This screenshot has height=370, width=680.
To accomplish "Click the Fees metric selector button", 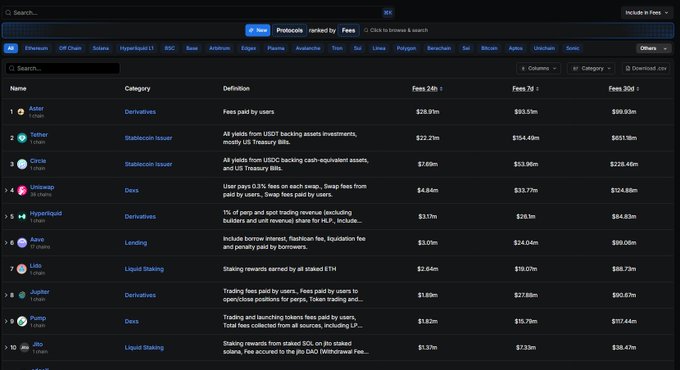I will 348,30.
